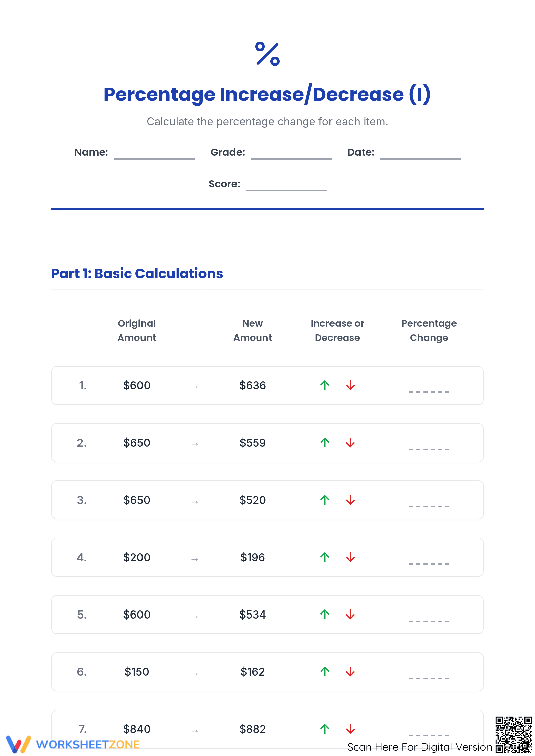This screenshot has width=535, height=756.
Task: Click the Part 1: Basic Calculations heading
Action: coord(137,273)
